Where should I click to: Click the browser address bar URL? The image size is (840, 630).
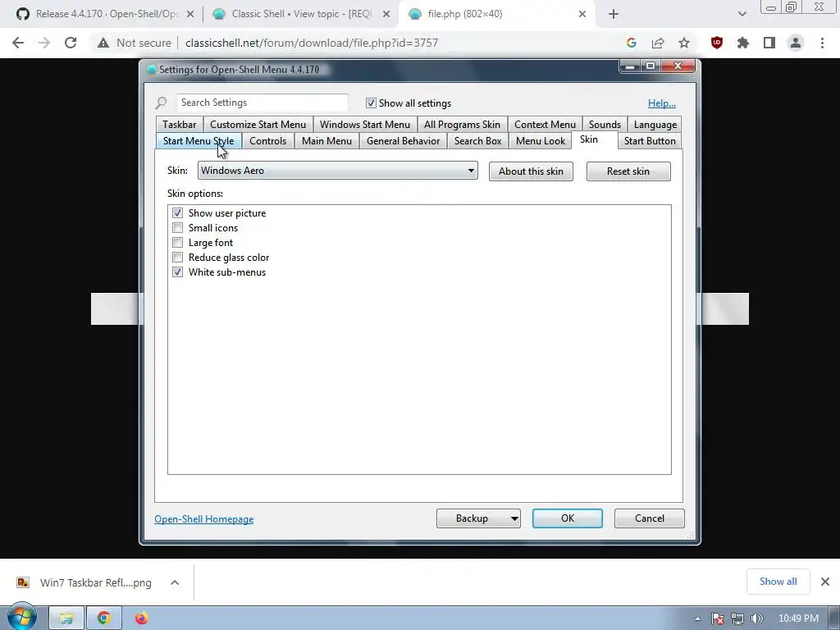(312, 43)
